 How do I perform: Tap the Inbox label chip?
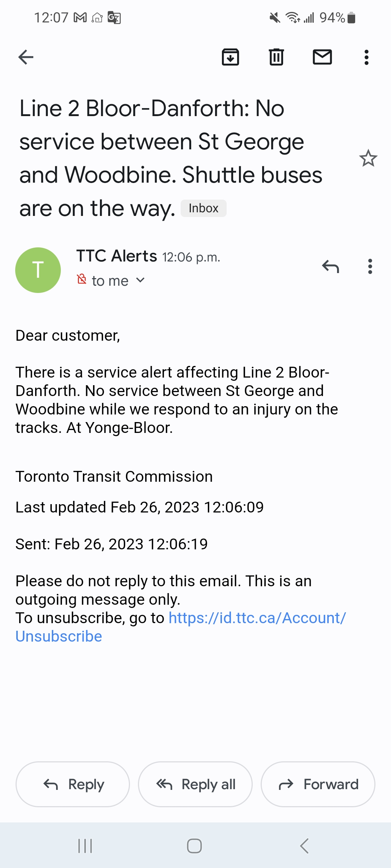(x=203, y=208)
